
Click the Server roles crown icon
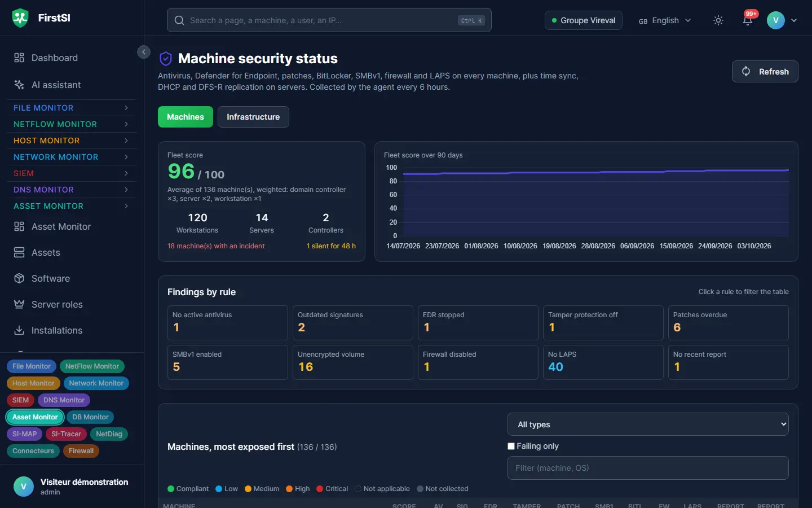click(x=19, y=304)
